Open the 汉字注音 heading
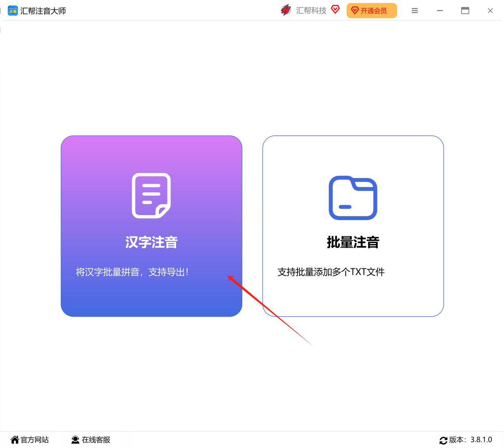504x448 pixels. pyautogui.click(x=151, y=242)
